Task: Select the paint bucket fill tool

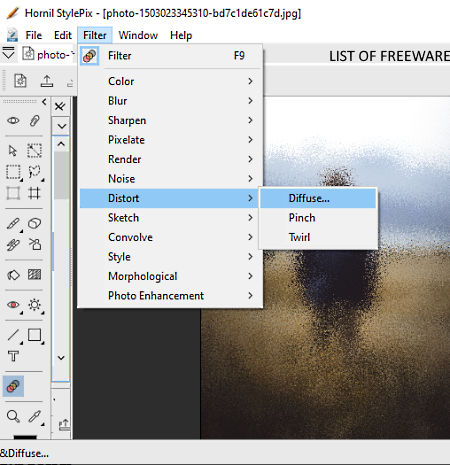Action: (13, 275)
